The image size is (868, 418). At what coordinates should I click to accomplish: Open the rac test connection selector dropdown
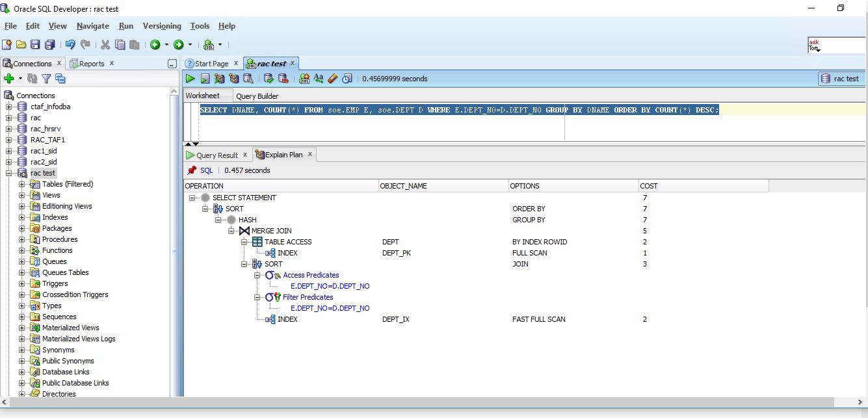point(841,79)
